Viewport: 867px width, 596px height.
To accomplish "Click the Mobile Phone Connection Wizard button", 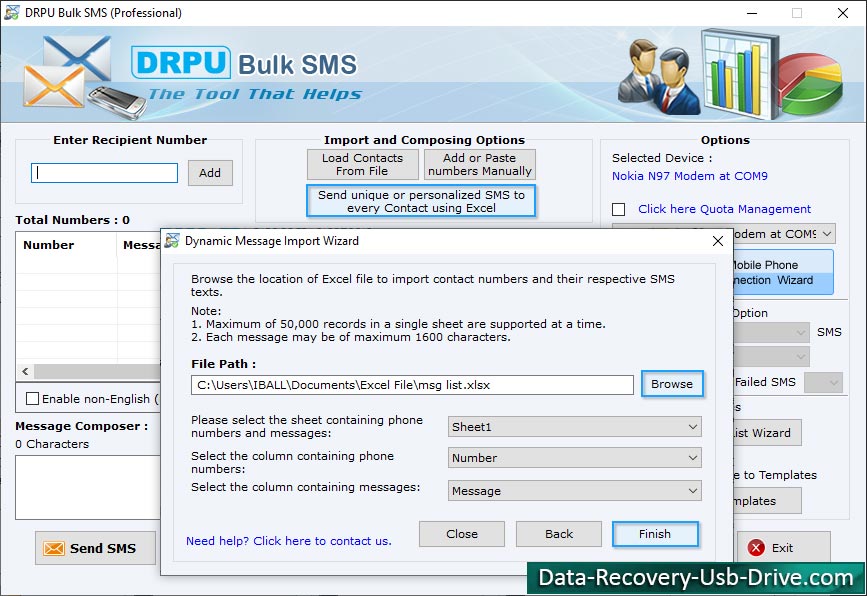I will pos(784,273).
